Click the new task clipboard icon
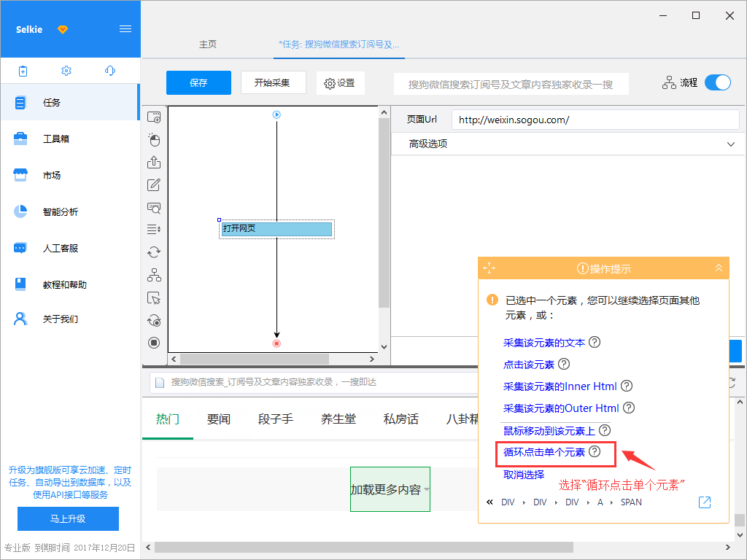 [23, 71]
